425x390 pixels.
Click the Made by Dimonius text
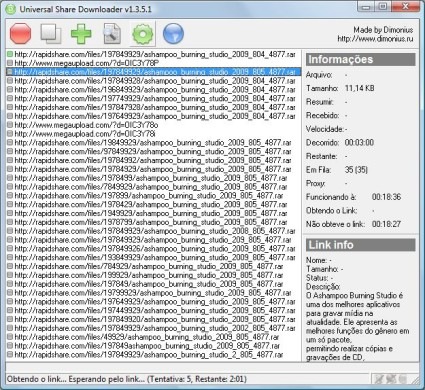click(x=383, y=30)
